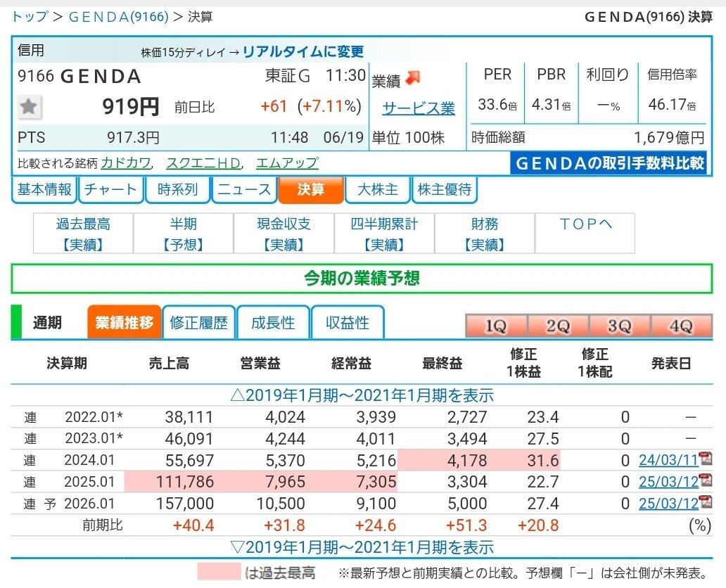Click GENDAの取引手数料比較 banner button
The height and width of the screenshot is (588, 726).
pos(609,163)
